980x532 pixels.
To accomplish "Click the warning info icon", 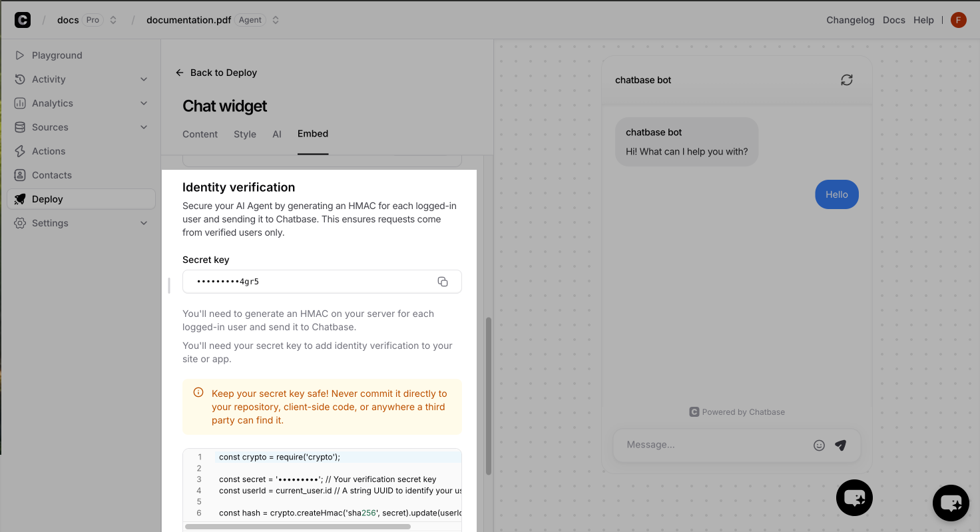I will pyautogui.click(x=198, y=393).
